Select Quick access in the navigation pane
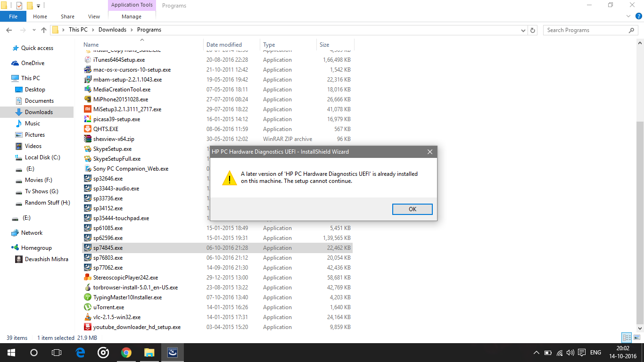 [37, 48]
